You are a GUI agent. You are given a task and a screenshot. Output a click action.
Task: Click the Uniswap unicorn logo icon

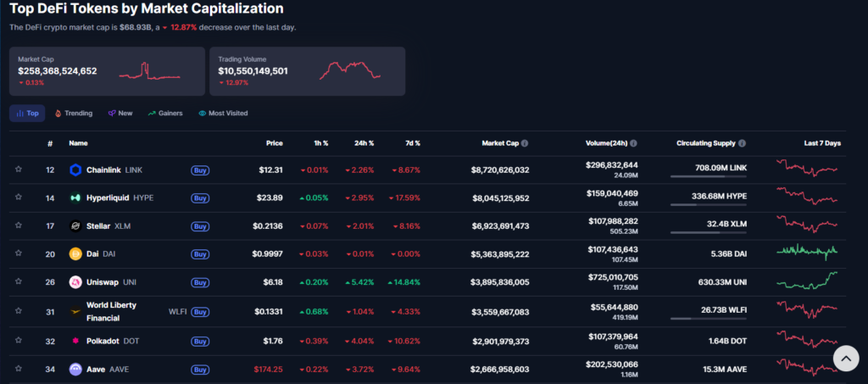[x=75, y=281]
